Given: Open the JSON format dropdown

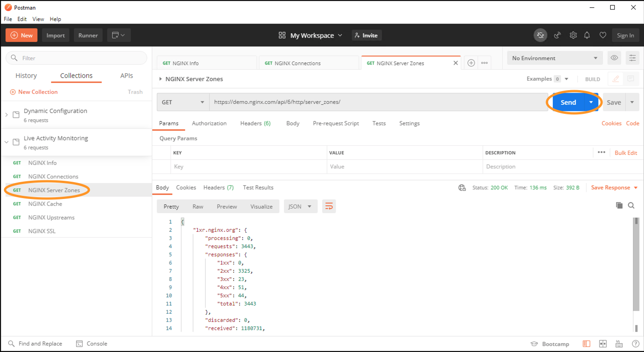Looking at the screenshot, I should [300, 206].
